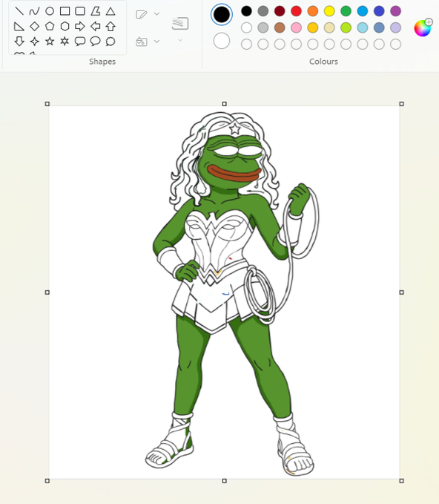Pick the dark red palette swatch
The width and height of the screenshot is (439, 504).
click(x=280, y=11)
